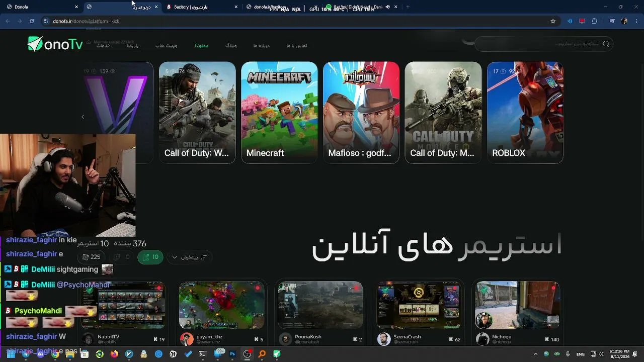Filter streams by the platform showing 225
644x362 pixels.
coord(91,257)
